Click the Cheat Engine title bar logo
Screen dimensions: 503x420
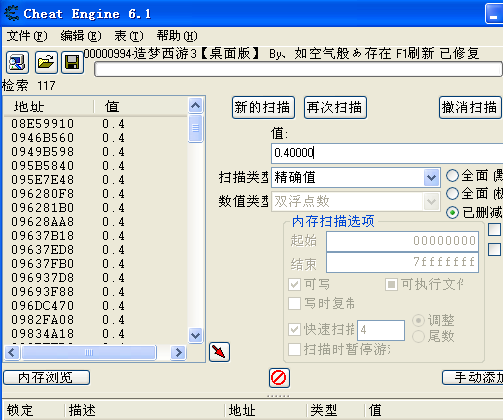[11, 13]
